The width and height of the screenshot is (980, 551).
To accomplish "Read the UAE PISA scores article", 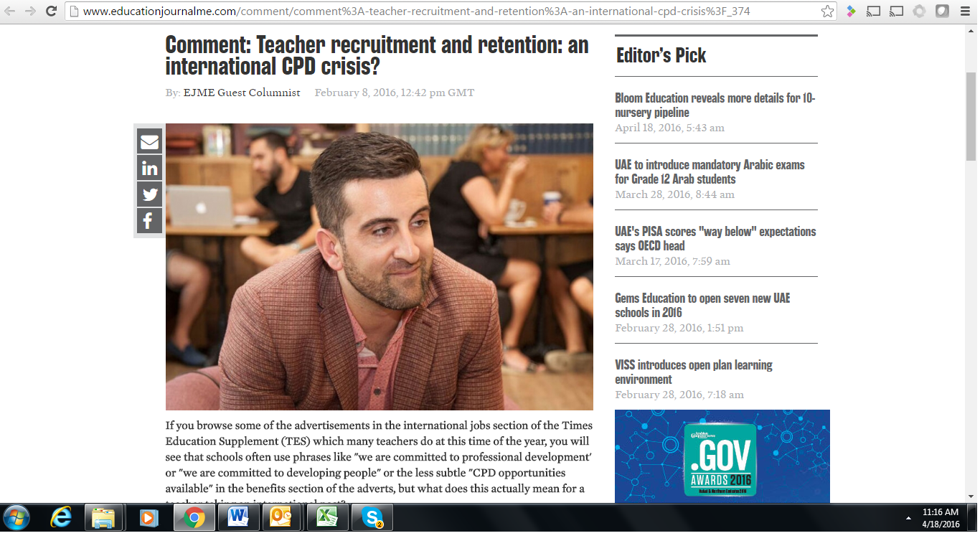I will click(x=715, y=238).
